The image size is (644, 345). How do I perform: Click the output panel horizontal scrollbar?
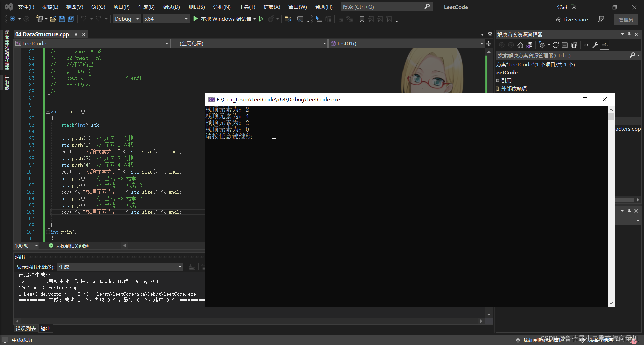[249, 321]
